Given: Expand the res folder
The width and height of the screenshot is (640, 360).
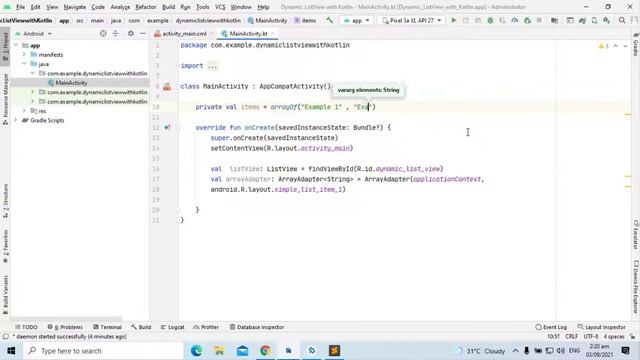Looking at the screenshot, I should (x=24, y=111).
